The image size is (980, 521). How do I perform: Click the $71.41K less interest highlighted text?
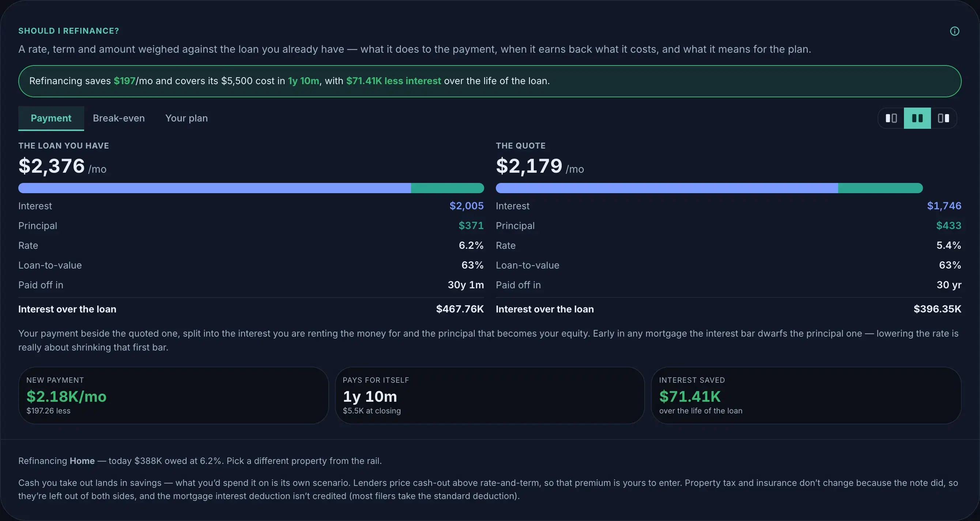[393, 81]
